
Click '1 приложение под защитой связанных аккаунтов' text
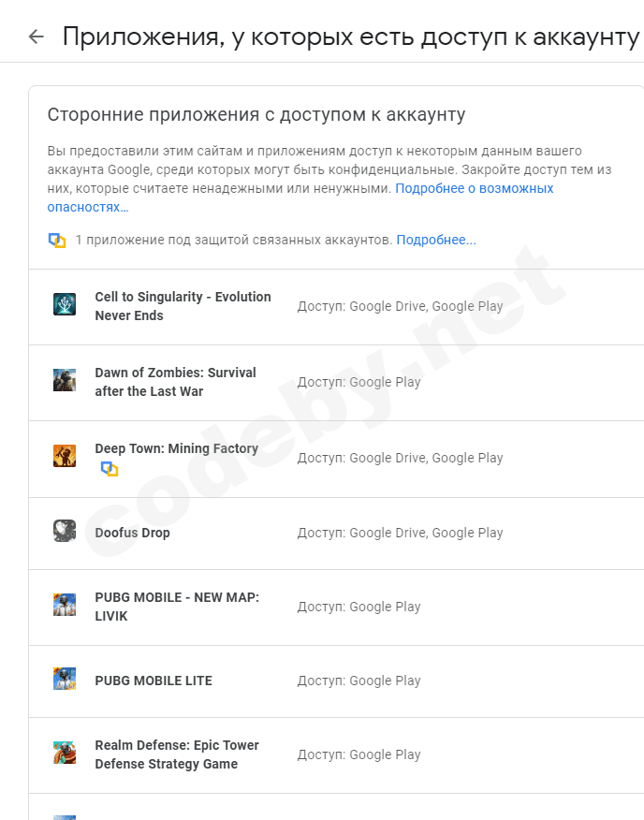point(233,240)
